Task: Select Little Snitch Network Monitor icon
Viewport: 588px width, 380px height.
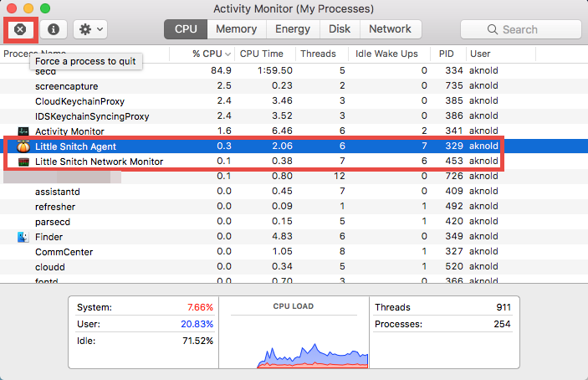Action: [23, 162]
